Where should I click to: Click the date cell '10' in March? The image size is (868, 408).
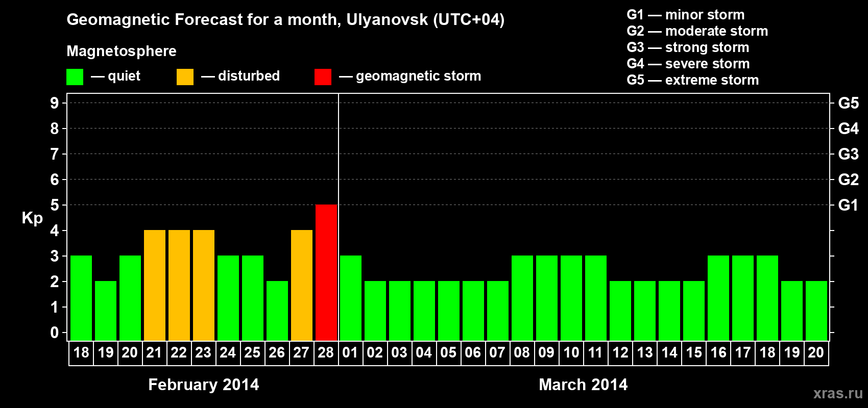click(571, 353)
